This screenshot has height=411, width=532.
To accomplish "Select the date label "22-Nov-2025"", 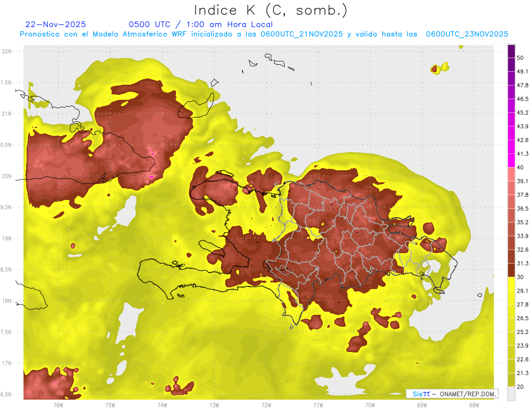I will click(56, 24).
